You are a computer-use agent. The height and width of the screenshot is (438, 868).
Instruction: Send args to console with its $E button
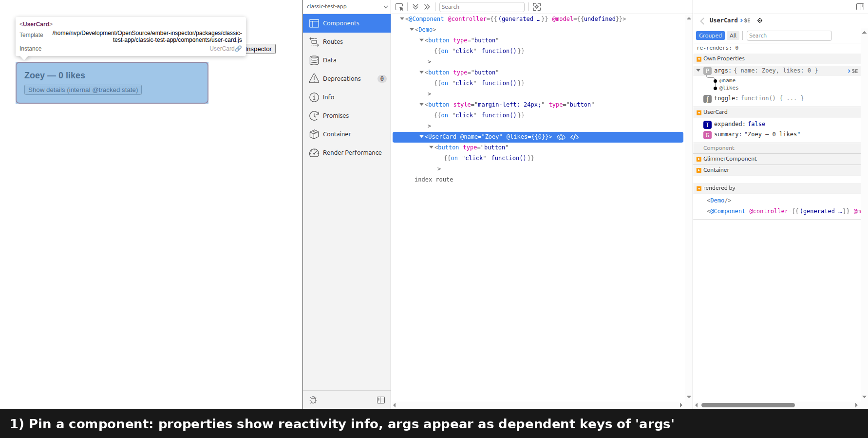(853, 71)
